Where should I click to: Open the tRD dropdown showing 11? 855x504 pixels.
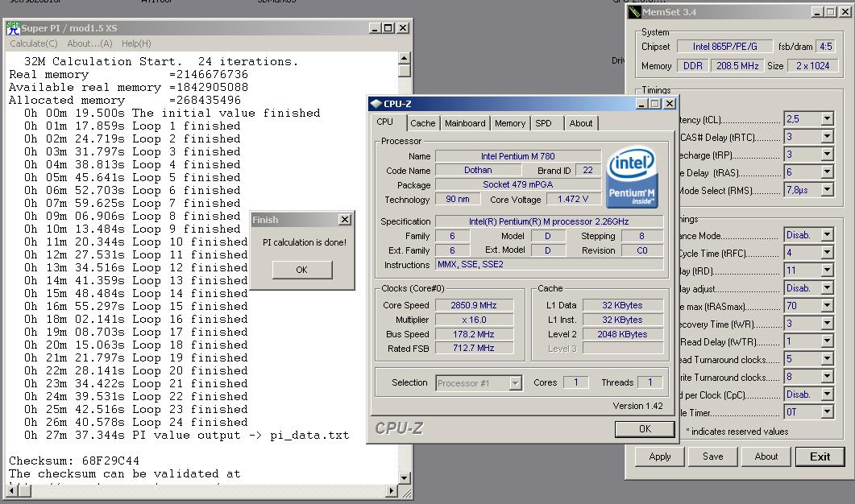point(827,271)
